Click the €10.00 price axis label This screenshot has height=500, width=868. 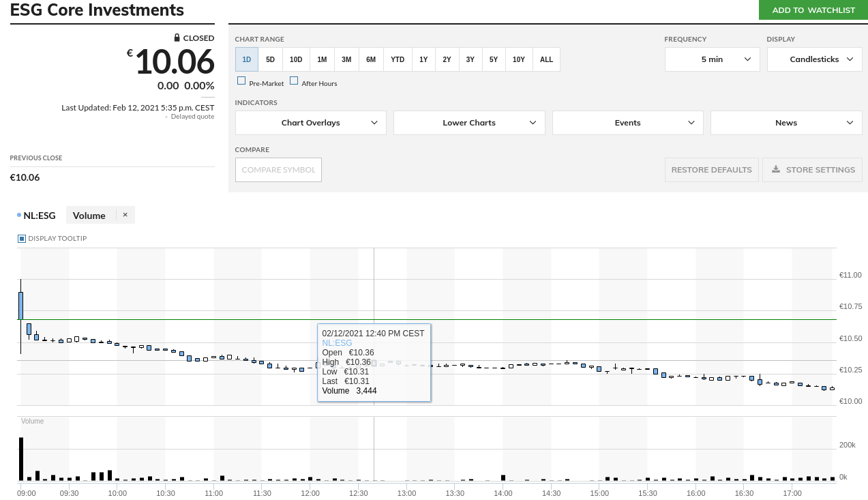pyautogui.click(x=850, y=401)
